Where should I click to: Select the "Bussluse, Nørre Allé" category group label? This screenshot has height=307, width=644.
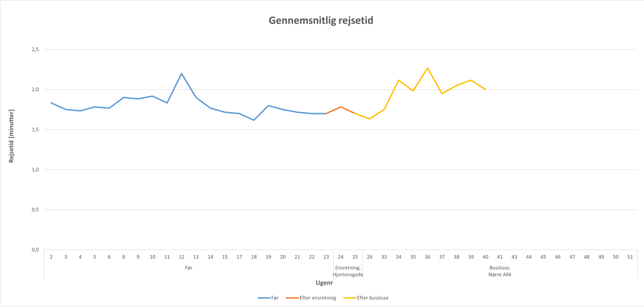click(500, 271)
